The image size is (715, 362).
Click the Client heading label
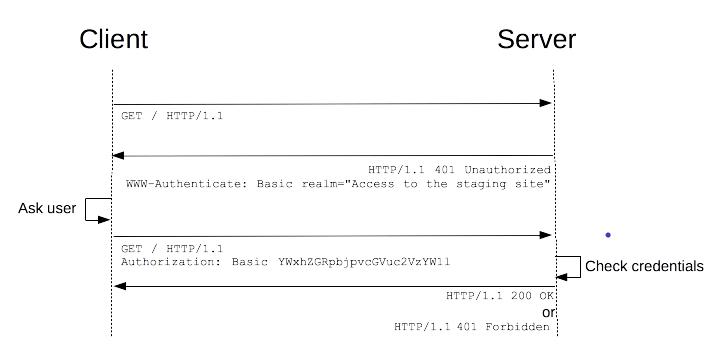[x=114, y=39]
